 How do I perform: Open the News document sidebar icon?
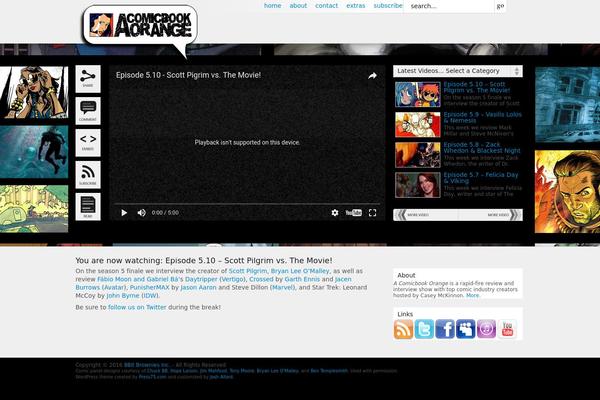pyautogui.click(x=88, y=207)
